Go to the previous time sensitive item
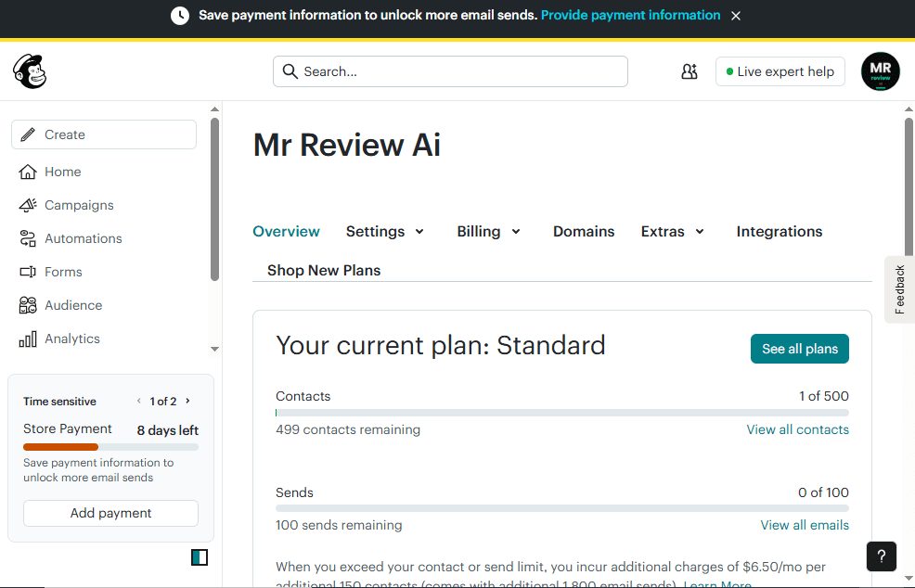 (139, 401)
